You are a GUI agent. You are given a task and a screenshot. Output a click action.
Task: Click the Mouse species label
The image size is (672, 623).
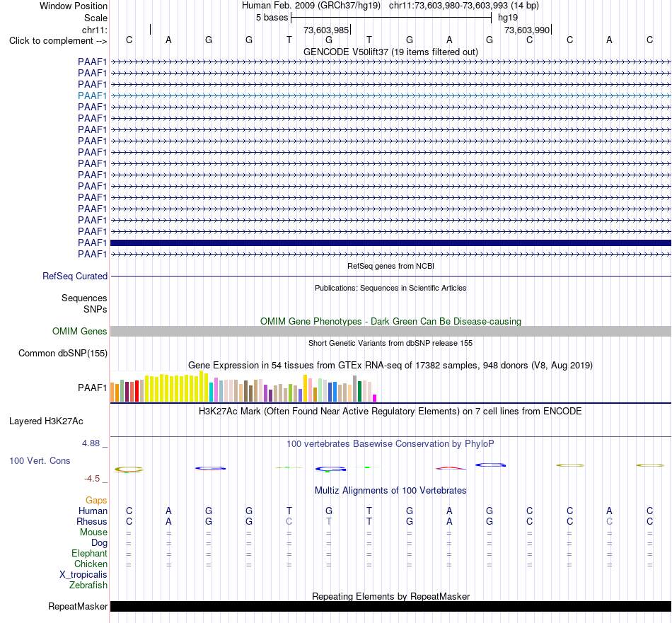click(93, 532)
